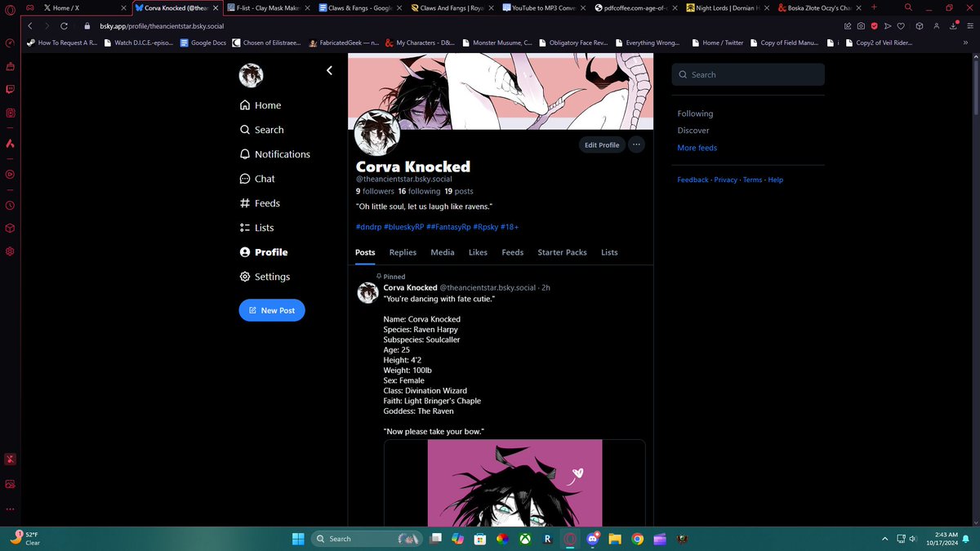The image size is (980, 551).
Task: Switch to the Home / X browser tab
Action: tap(85, 7)
